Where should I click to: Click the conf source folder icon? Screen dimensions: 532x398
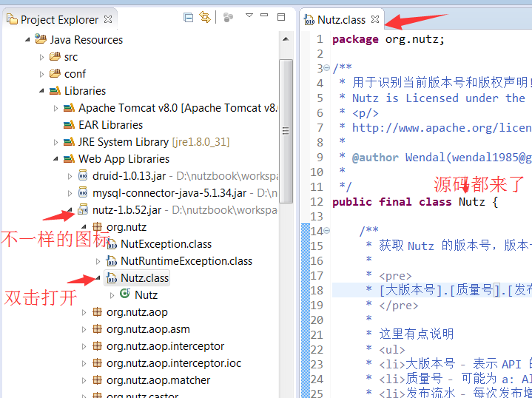(x=55, y=73)
